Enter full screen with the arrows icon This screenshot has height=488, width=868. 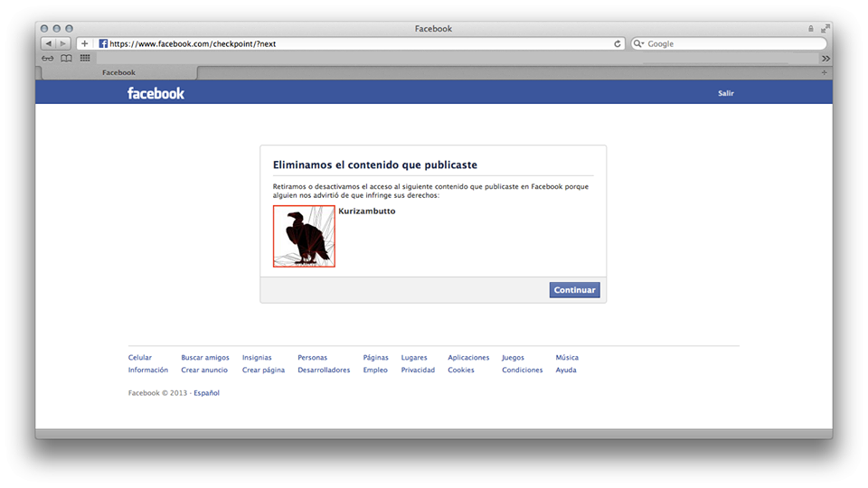click(825, 29)
